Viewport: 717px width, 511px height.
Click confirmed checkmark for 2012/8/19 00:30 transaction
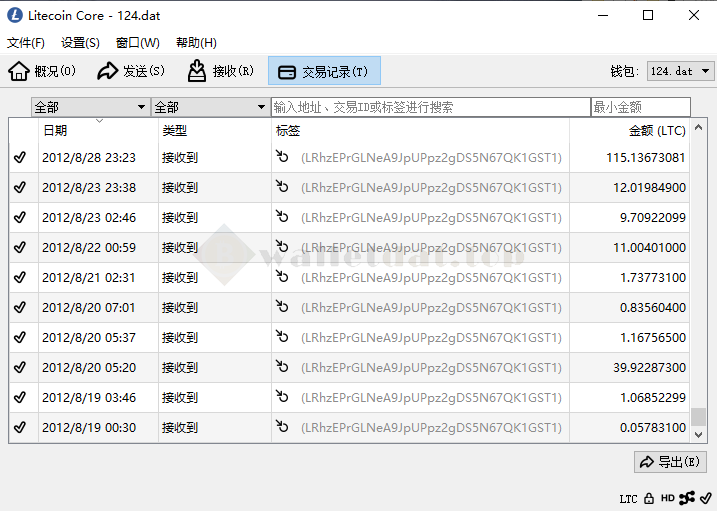click(x=20, y=427)
